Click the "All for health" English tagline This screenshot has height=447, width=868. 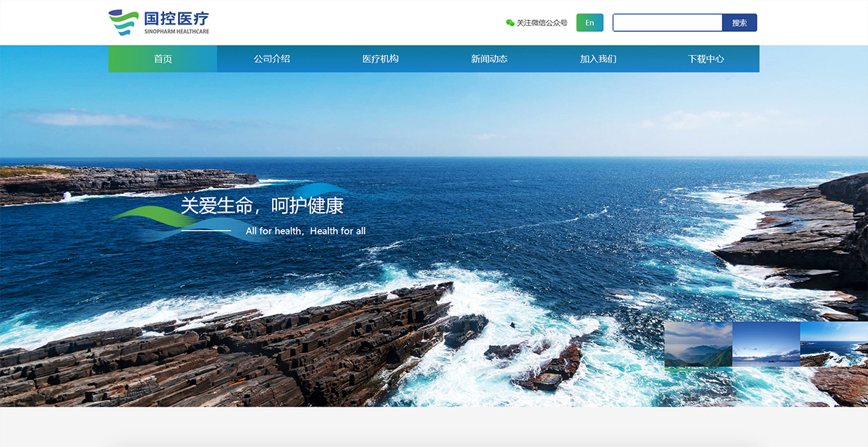305,231
